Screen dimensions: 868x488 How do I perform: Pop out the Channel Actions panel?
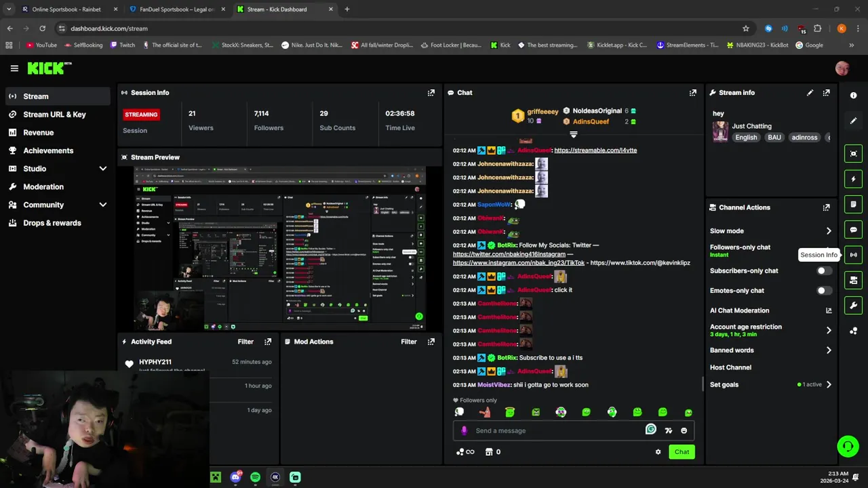click(826, 207)
